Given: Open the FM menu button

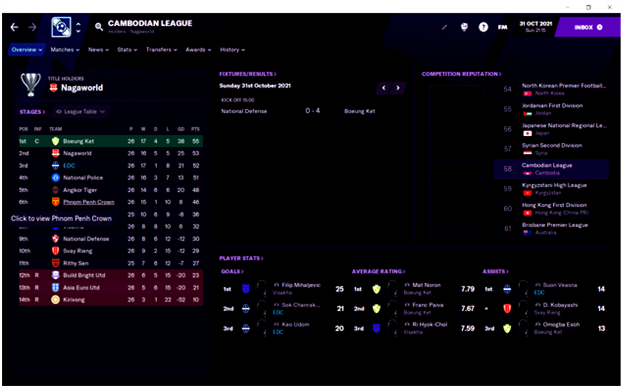Looking at the screenshot, I should [x=503, y=27].
